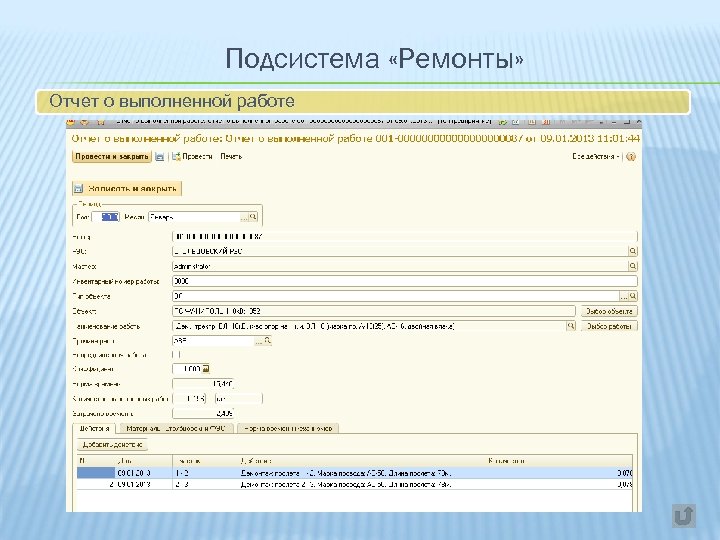Click the 'Год' year input field
The height and width of the screenshot is (540, 720).
(105, 217)
